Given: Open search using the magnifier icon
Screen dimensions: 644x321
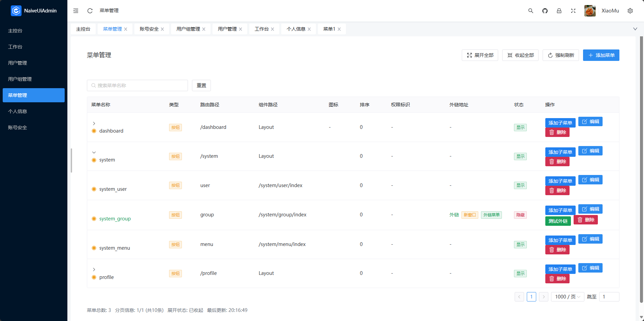Looking at the screenshot, I should coord(530,10).
